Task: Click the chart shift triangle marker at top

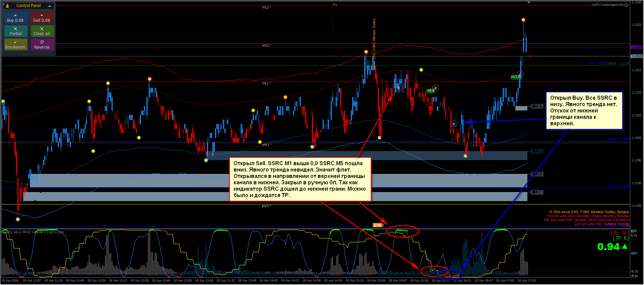Action: point(529,2)
